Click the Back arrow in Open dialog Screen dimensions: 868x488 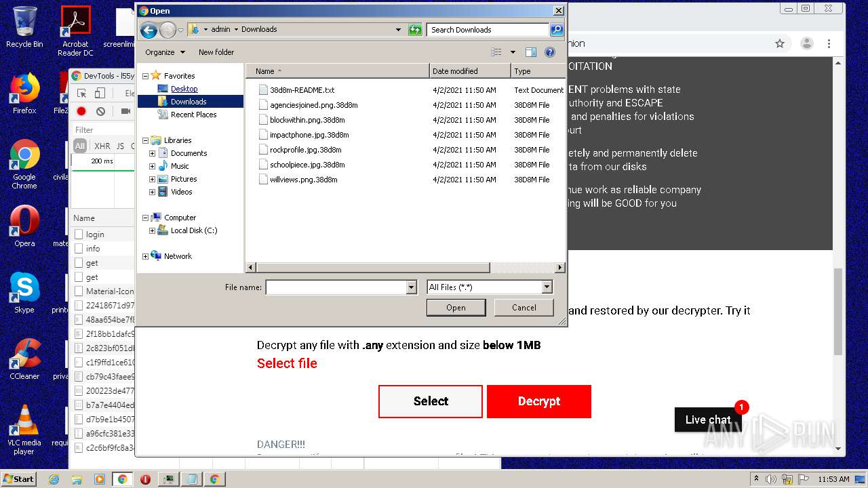(149, 30)
